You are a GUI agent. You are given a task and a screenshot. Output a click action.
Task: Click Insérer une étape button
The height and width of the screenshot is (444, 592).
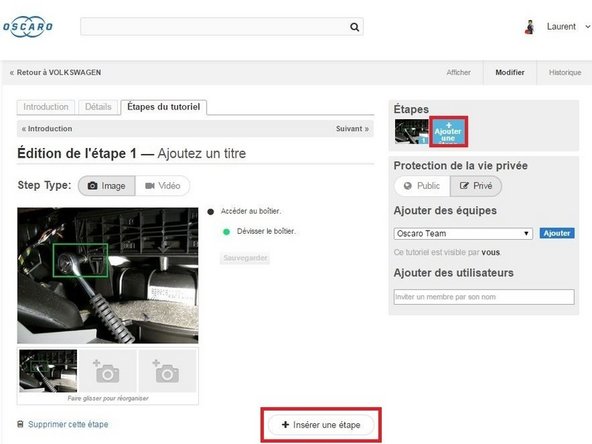321,425
